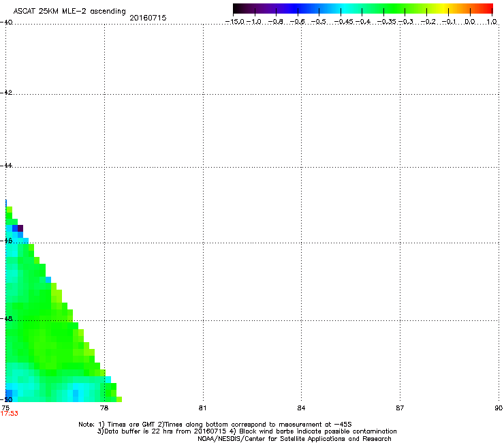
Task: Click the note line about Times are GMT
Action: 215,425
